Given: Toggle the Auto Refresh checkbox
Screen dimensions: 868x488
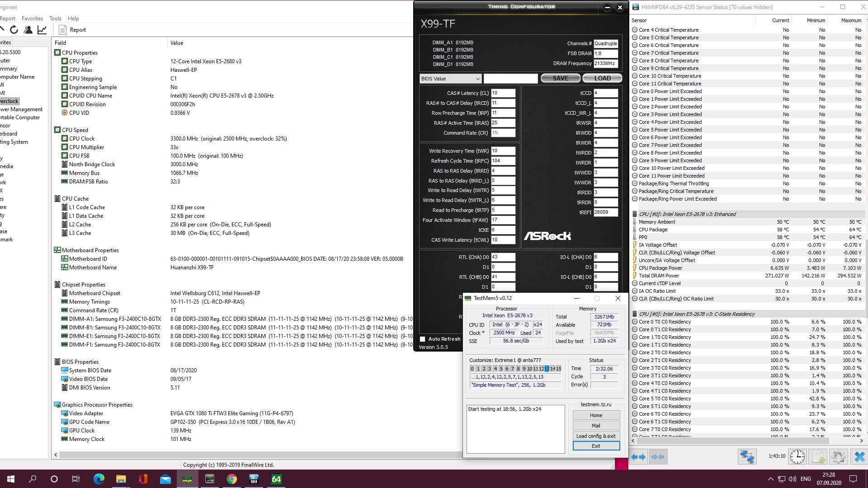Looking at the screenshot, I should click(422, 339).
